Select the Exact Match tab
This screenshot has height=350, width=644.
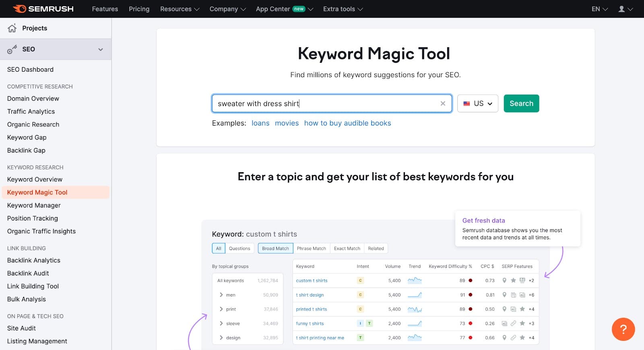pyautogui.click(x=347, y=249)
